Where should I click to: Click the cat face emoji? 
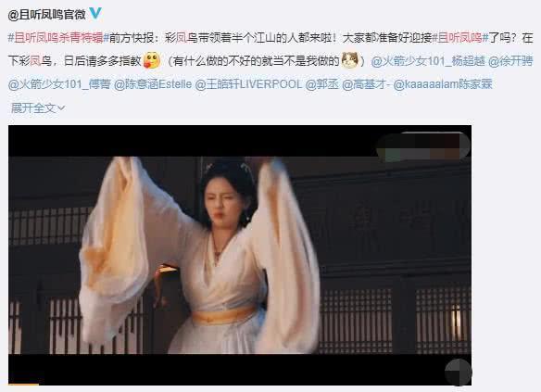coord(350,60)
